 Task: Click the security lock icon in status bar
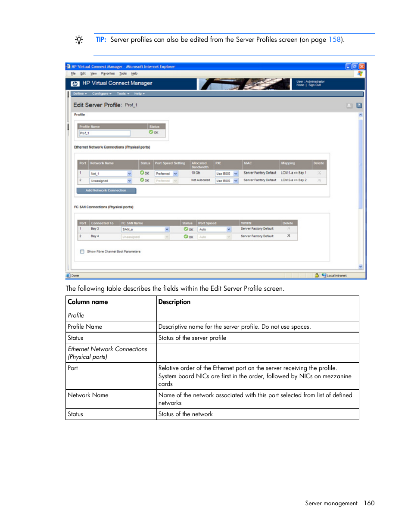pos(317,275)
